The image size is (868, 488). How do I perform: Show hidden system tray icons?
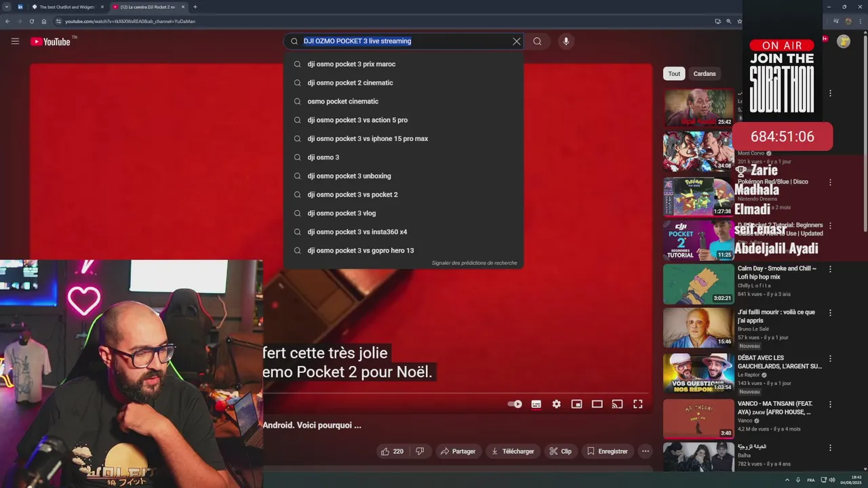(x=787, y=480)
